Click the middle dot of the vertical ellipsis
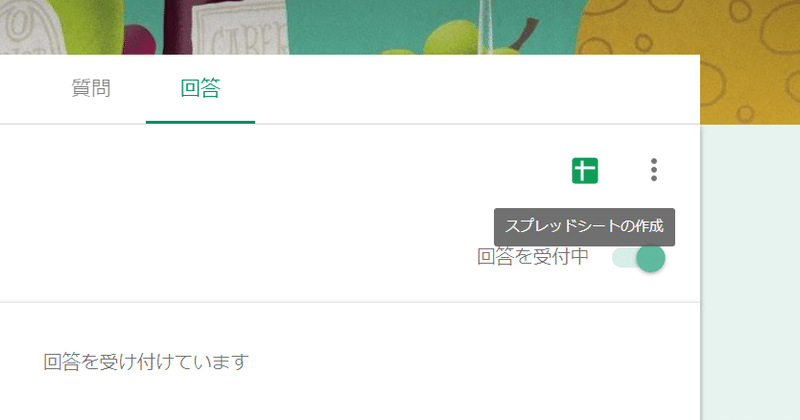Viewport: 800px width, 420px height. pyautogui.click(x=654, y=170)
